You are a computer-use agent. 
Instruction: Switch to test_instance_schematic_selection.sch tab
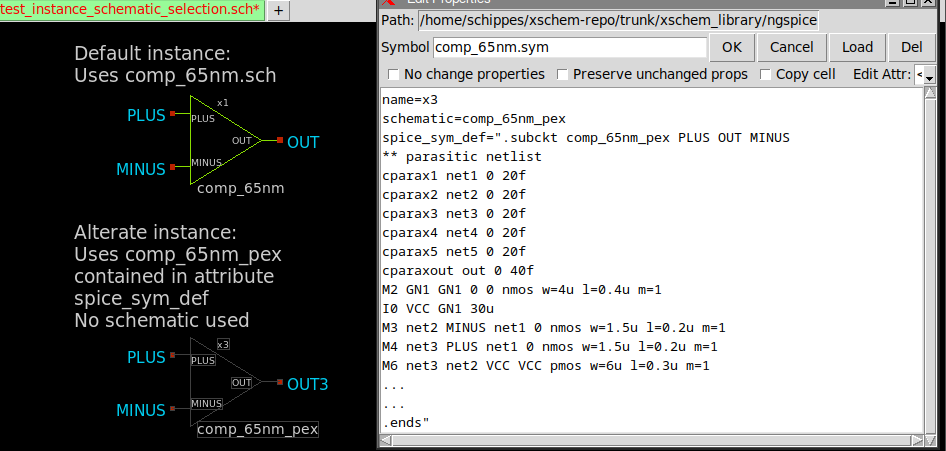tap(131, 10)
